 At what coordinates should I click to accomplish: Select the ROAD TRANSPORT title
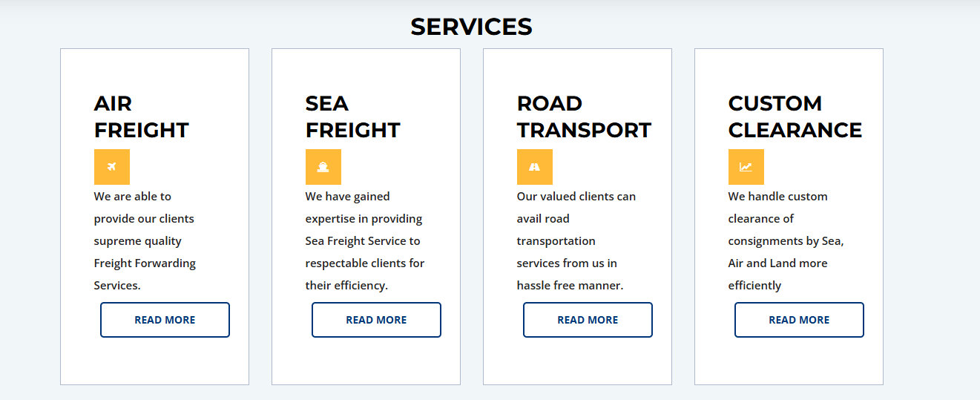click(583, 117)
